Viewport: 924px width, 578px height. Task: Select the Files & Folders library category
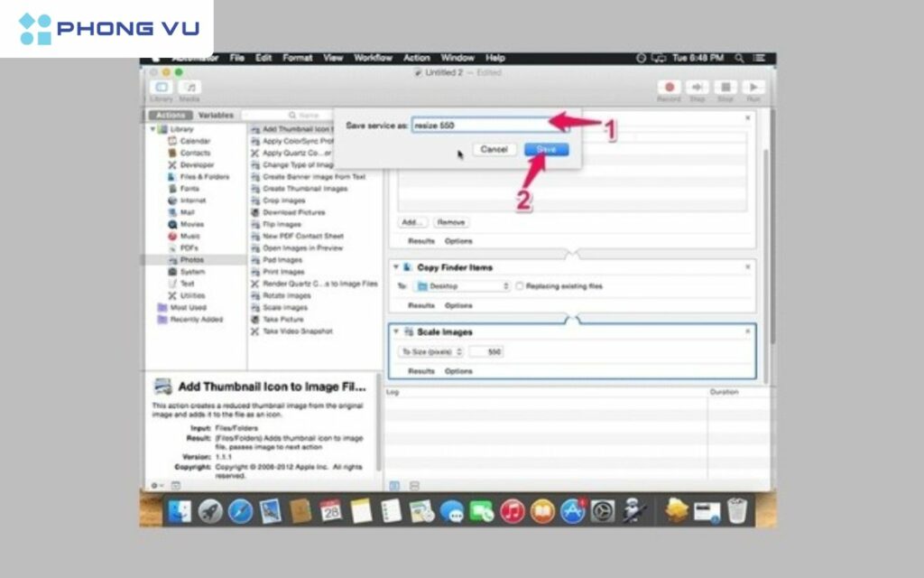199,177
